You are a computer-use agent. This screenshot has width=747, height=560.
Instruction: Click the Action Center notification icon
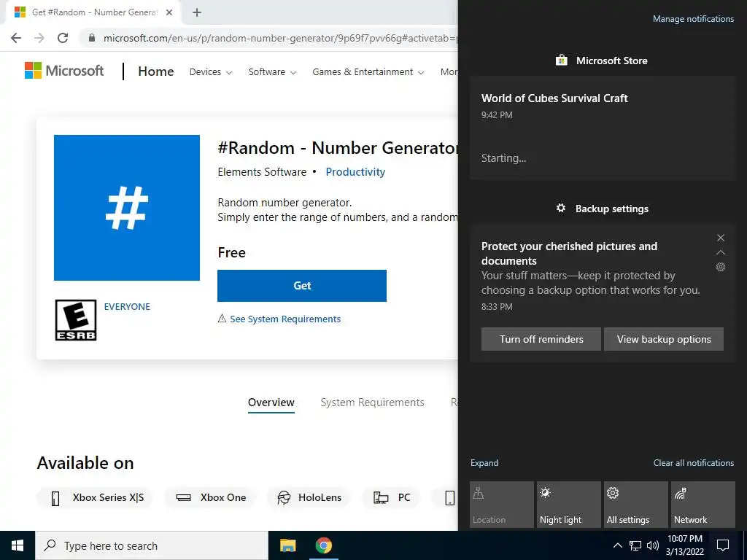[723, 545]
